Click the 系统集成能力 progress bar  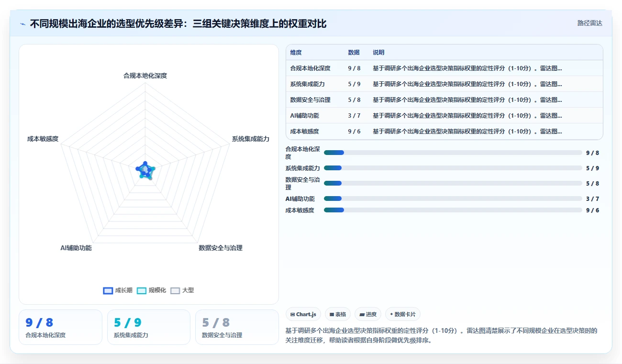point(453,168)
